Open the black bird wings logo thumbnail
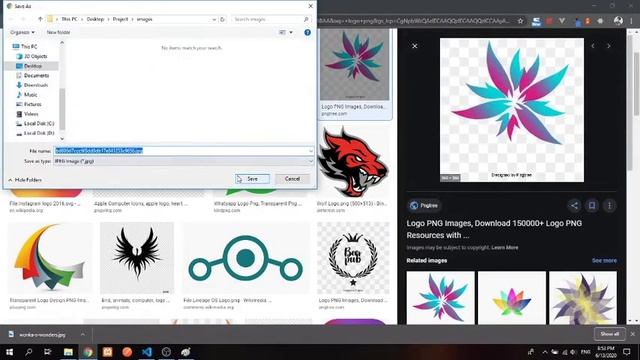Viewport: 640px width, 360px height. [137, 258]
